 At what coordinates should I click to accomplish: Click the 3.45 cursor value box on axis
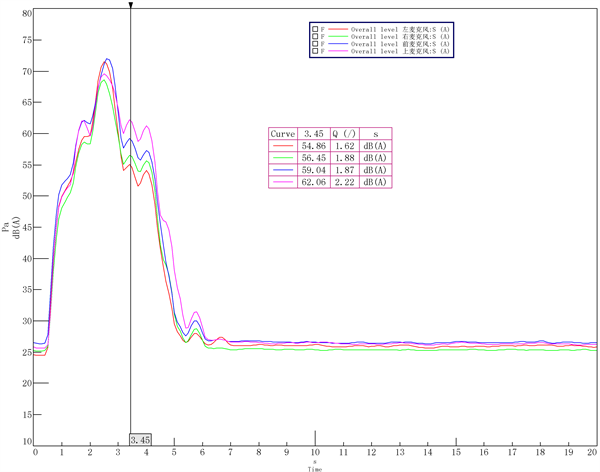tap(140, 439)
